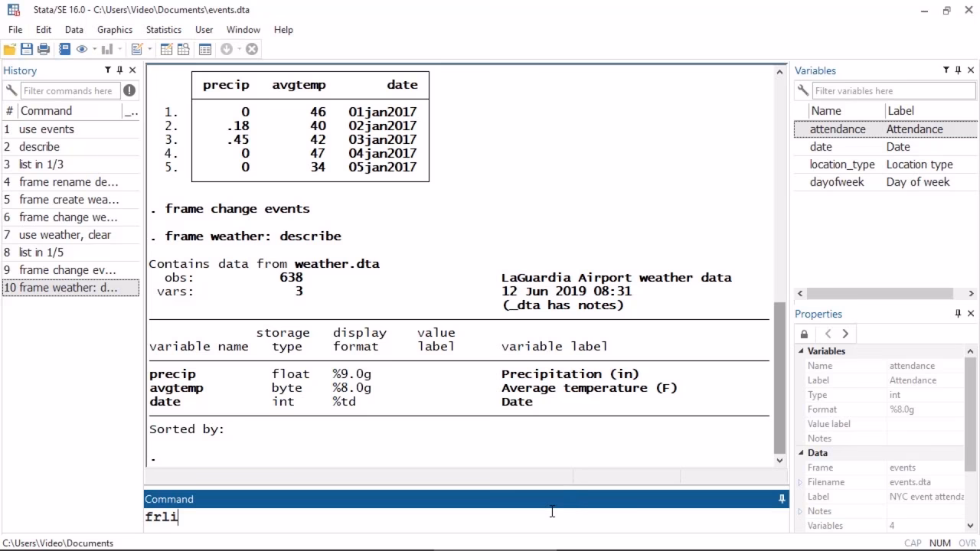
Task: Open the Graph window
Action: [107, 49]
